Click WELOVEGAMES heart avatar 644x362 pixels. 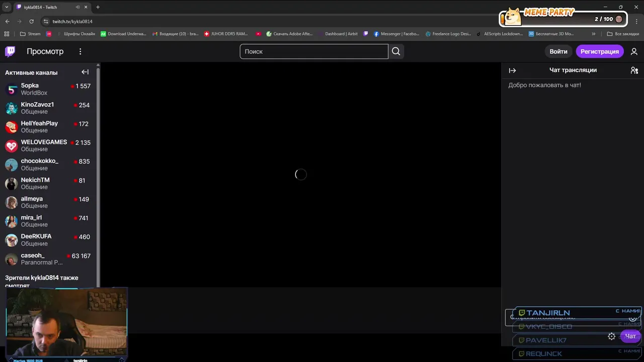12,146
